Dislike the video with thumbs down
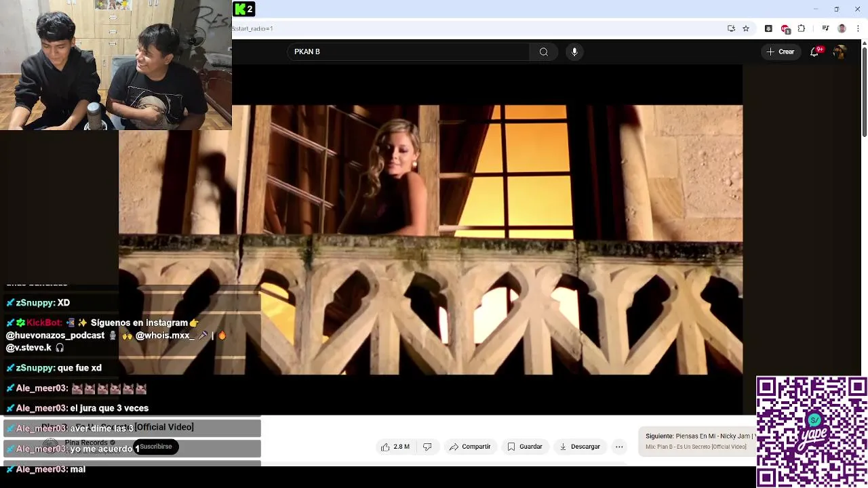 tap(427, 447)
